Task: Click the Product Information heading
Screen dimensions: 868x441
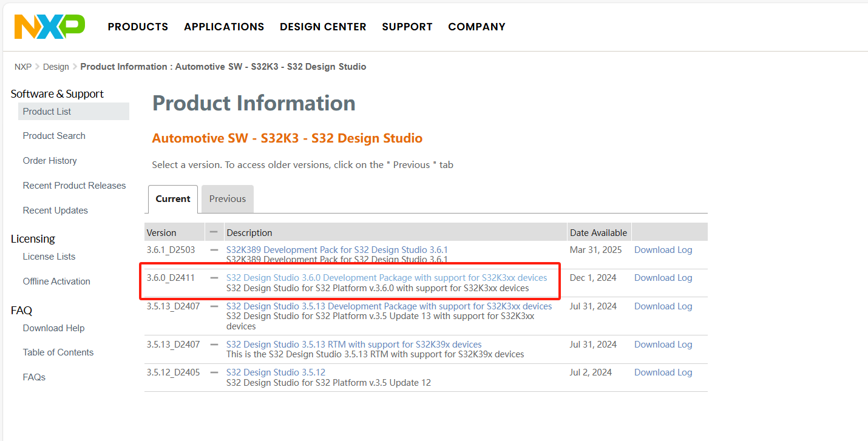Action: pos(254,103)
